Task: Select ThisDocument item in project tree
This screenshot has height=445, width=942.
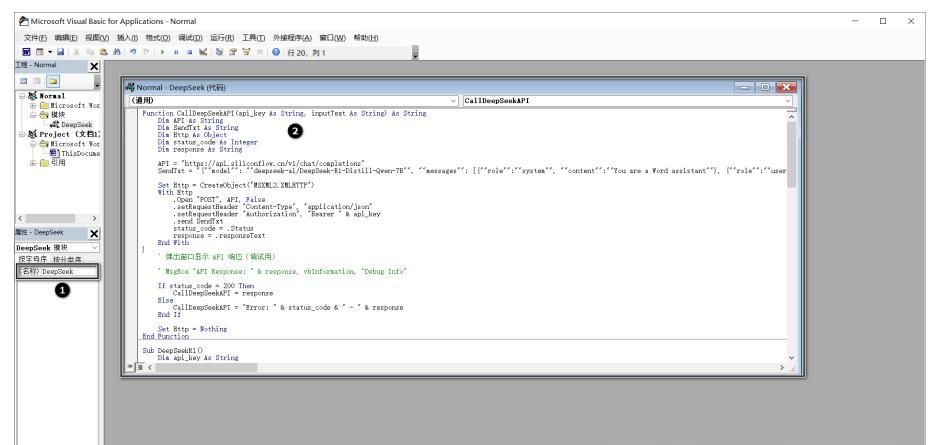Action: coord(75,153)
